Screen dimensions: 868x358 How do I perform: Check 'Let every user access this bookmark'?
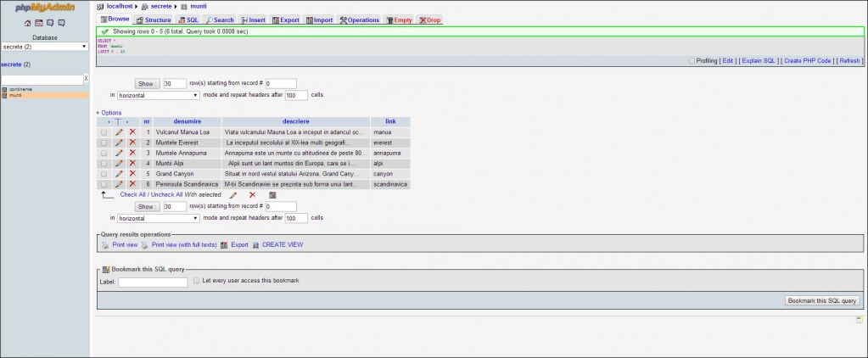tap(196, 280)
